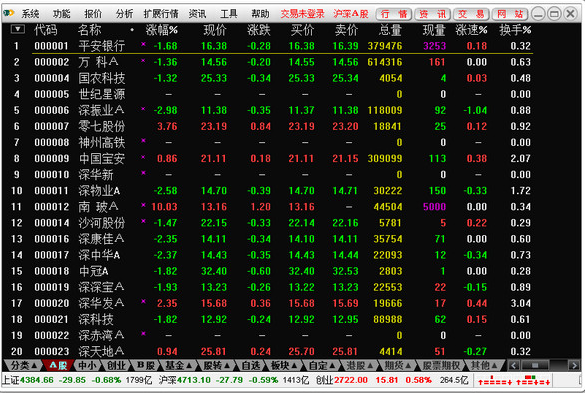Switch to the 中小 tab
Viewport: 585px width, 393px height.
point(87,365)
